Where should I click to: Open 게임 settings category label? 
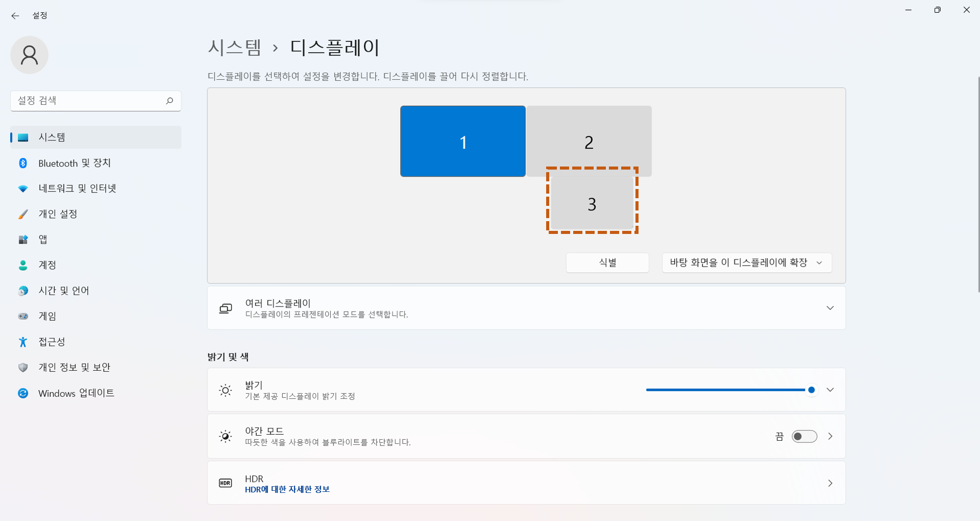click(47, 316)
